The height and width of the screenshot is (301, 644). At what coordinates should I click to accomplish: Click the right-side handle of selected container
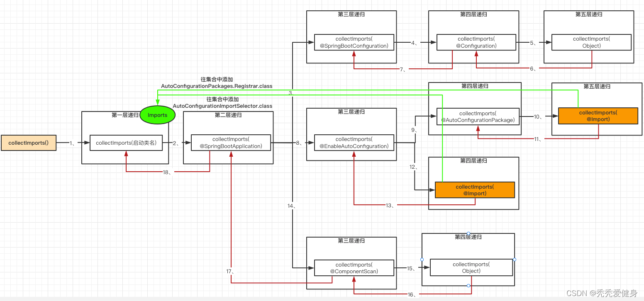tap(515, 260)
